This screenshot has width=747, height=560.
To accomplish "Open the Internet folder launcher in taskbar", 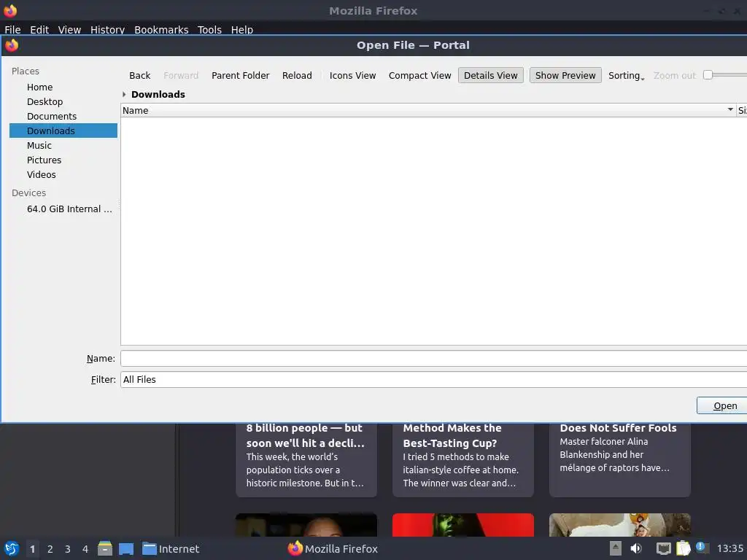I will (x=171, y=548).
